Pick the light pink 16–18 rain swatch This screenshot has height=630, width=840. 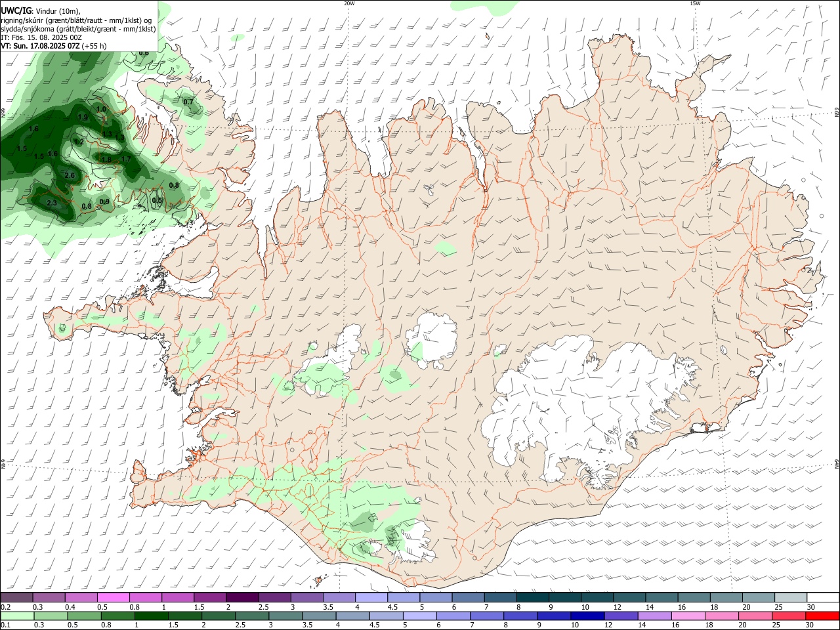687,616
